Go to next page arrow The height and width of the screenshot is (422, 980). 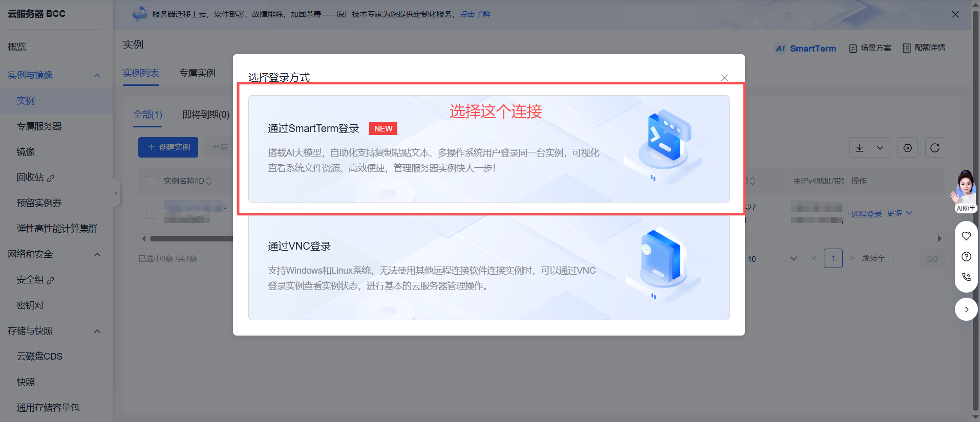pos(852,258)
